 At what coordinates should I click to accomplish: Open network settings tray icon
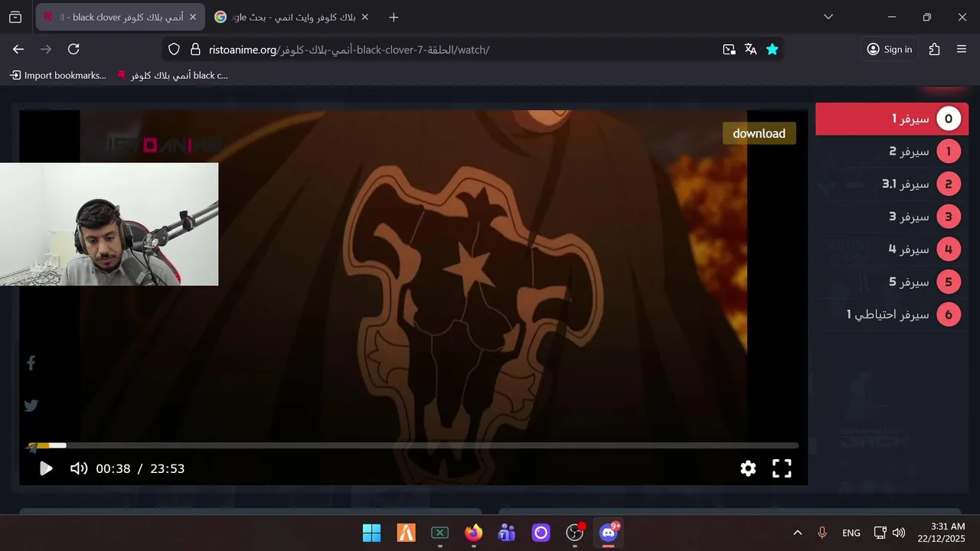pos(880,533)
